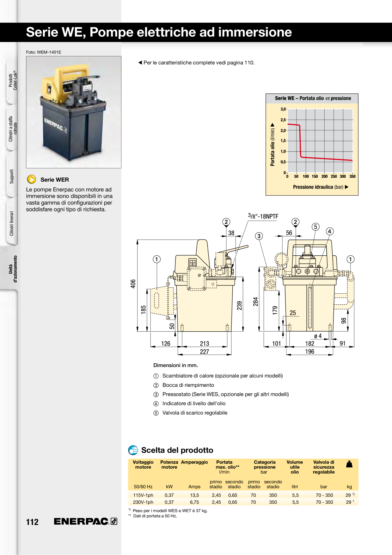
Task: Click callout 5 in the front-view drawing
Action: [315, 227]
